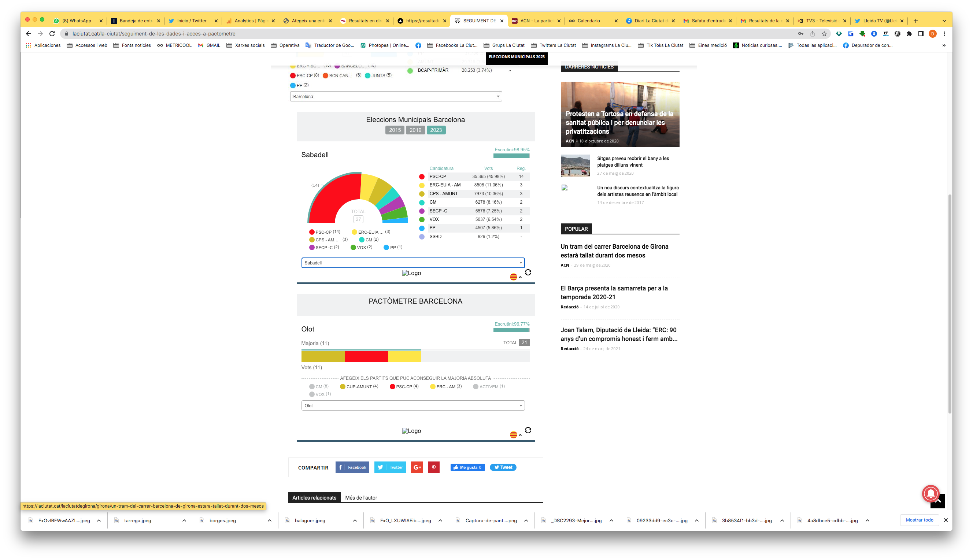The height and width of the screenshot is (560, 973).
Task: Share via the Pinterest icon button
Action: coord(433,467)
